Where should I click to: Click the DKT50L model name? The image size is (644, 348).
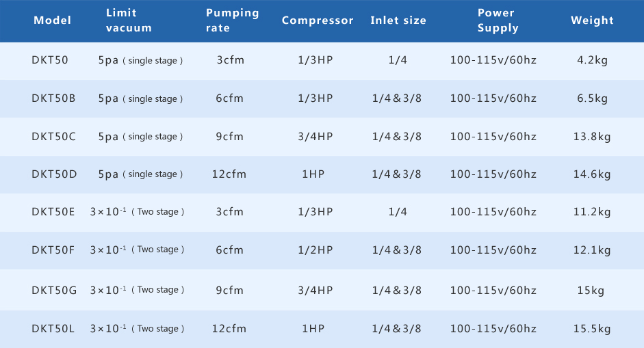[53, 329]
